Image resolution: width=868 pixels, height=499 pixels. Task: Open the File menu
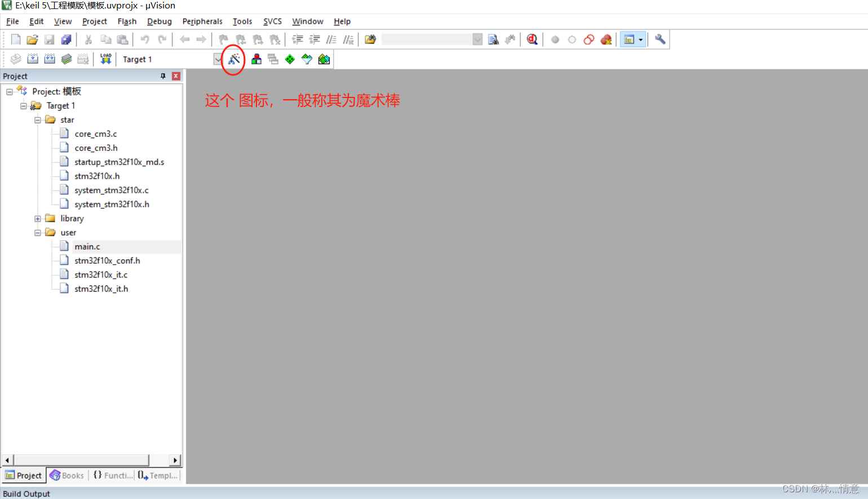coord(12,21)
